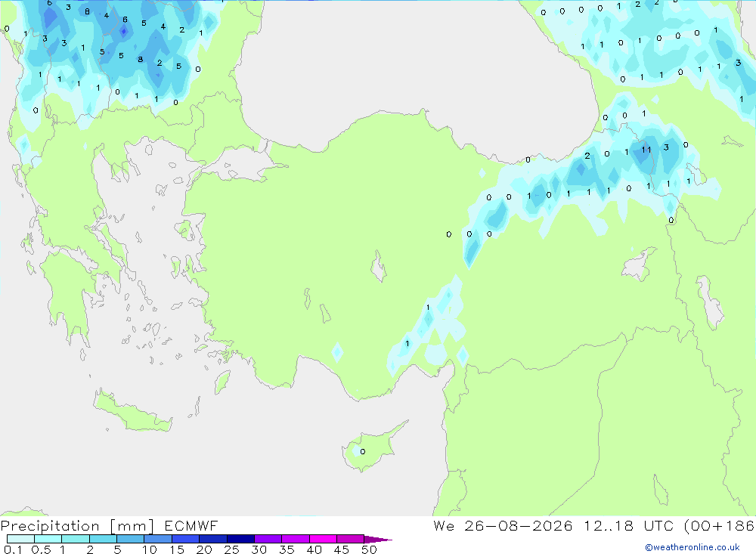Click the We 26-08-2026 forecast date label

503,525
